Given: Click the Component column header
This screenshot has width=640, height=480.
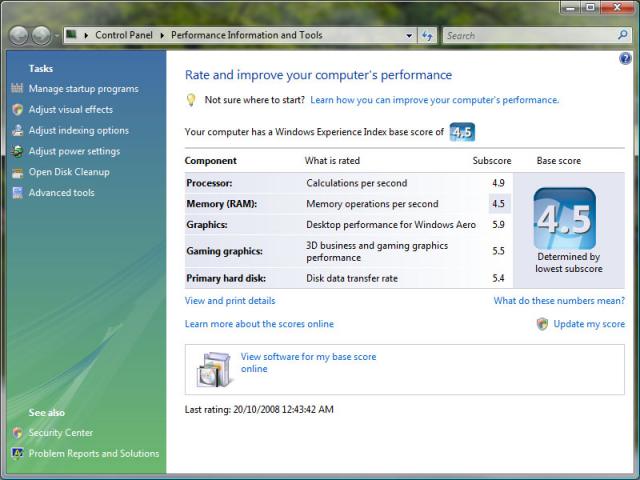Looking at the screenshot, I should point(211,160).
